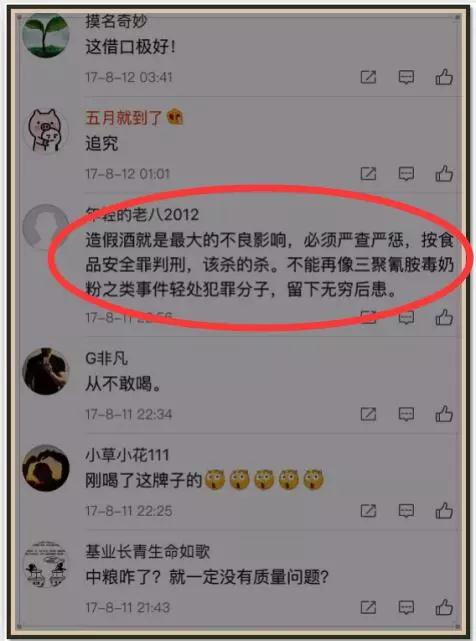Reply to G非凡's comment
Image resolution: width=476 pixels, height=641 pixels.
click(406, 414)
